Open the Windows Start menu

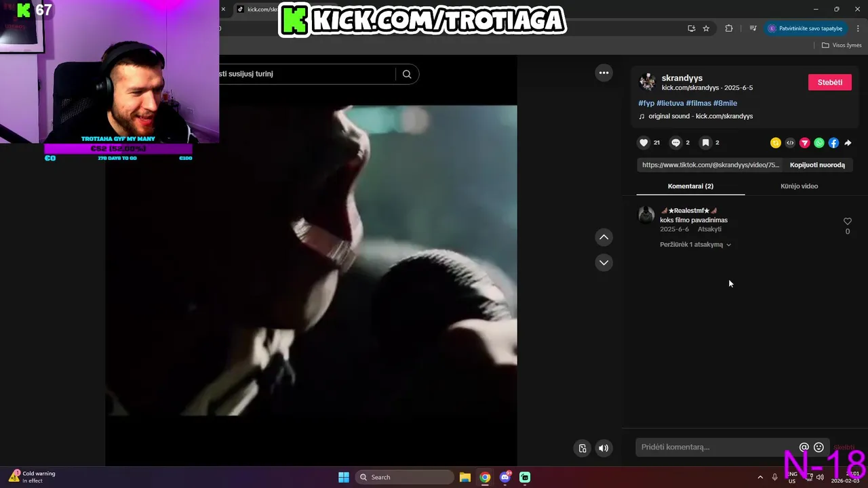tap(344, 477)
